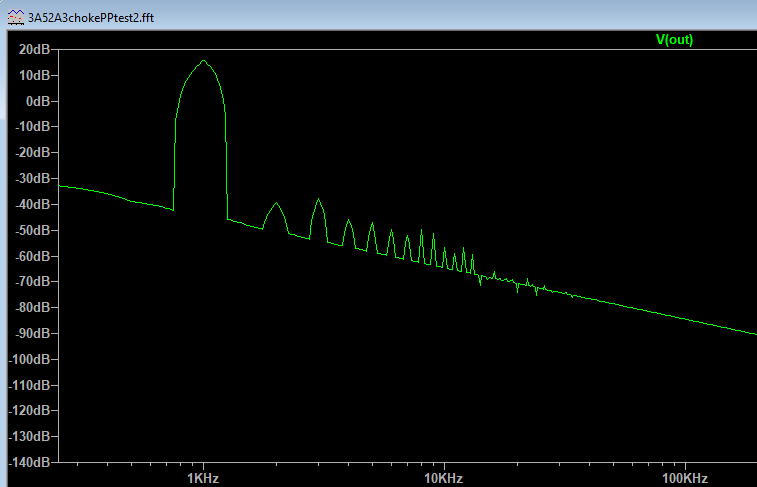Click the 0dB axis label
Image resolution: width=757 pixels, height=487 pixels.
38,101
